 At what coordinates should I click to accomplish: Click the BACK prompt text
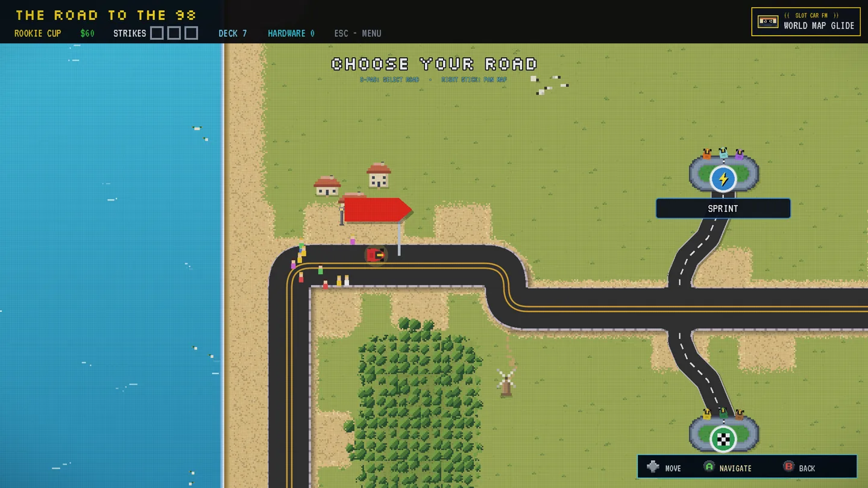pyautogui.click(x=807, y=468)
